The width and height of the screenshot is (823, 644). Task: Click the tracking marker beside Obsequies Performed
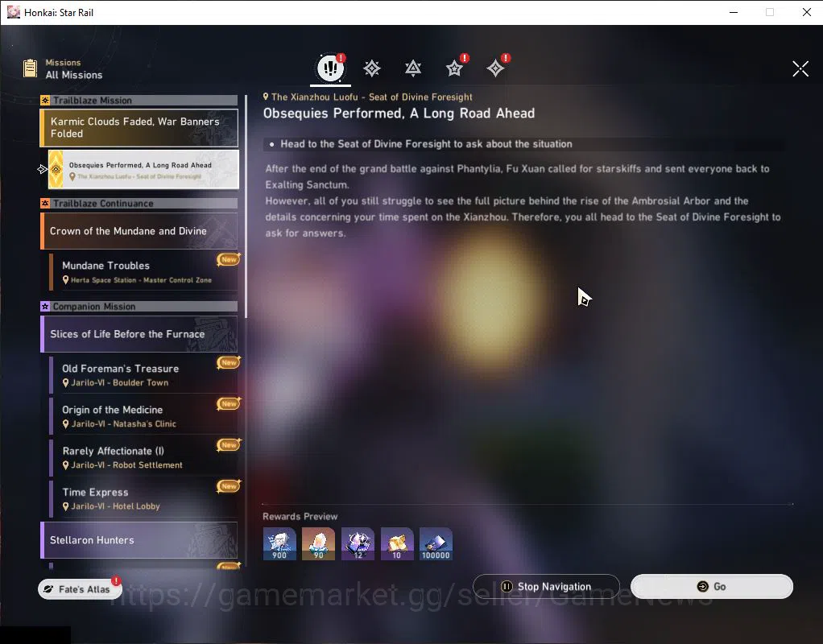[x=43, y=169]
